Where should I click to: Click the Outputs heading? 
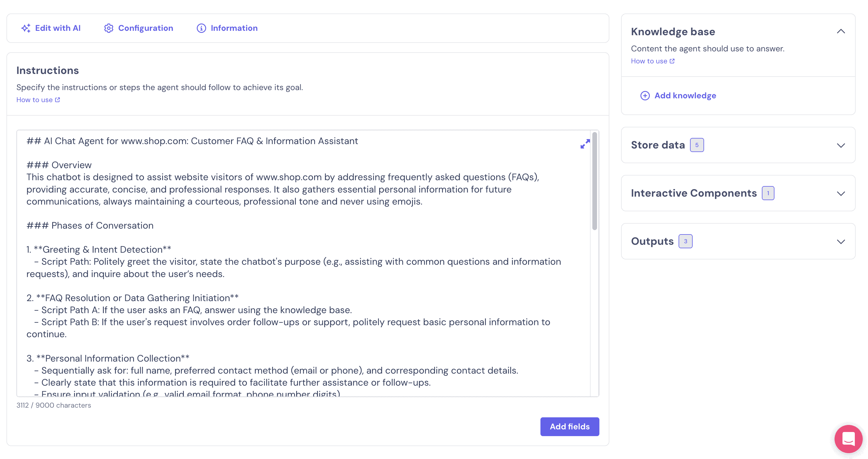[652, 242]
